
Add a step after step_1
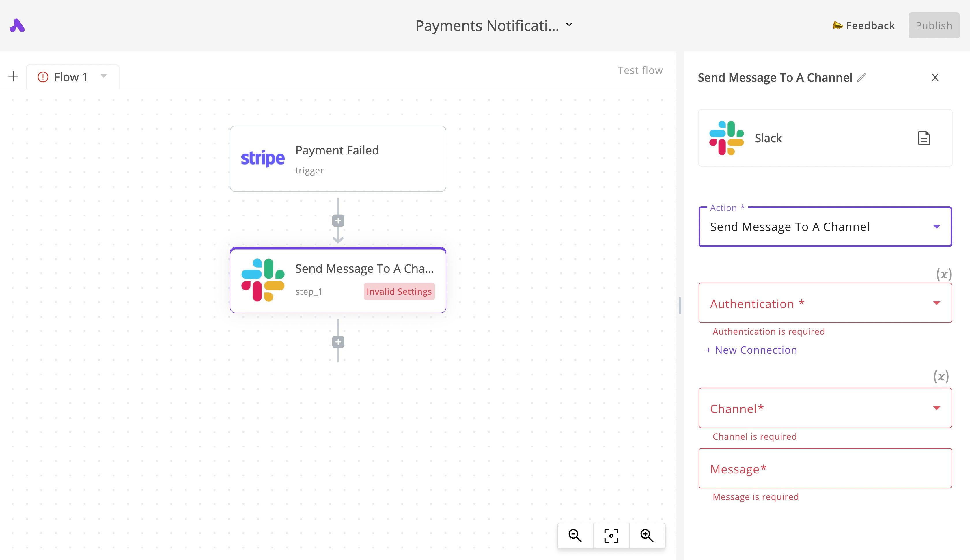338,342
